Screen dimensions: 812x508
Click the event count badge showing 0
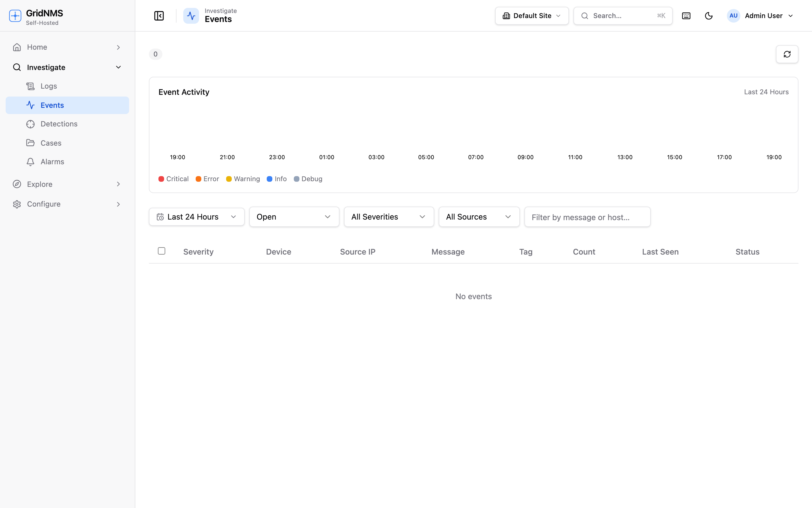coord(155,54)
